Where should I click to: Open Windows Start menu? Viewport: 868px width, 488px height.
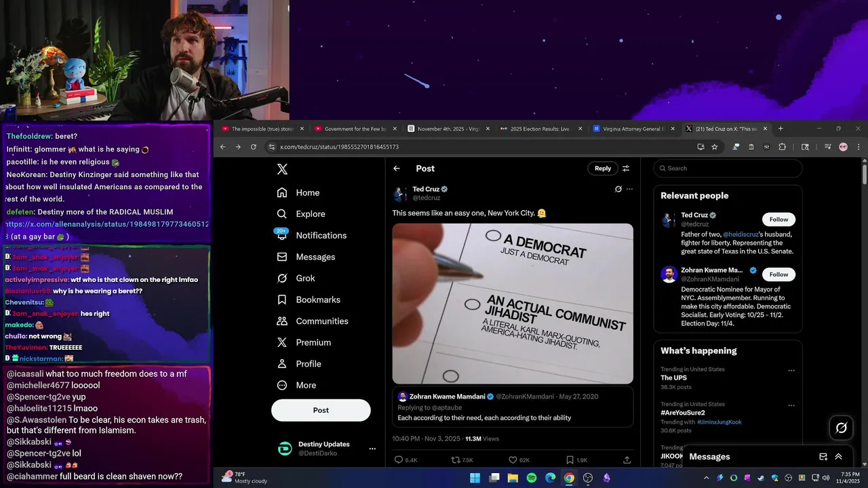coord(475,478)
